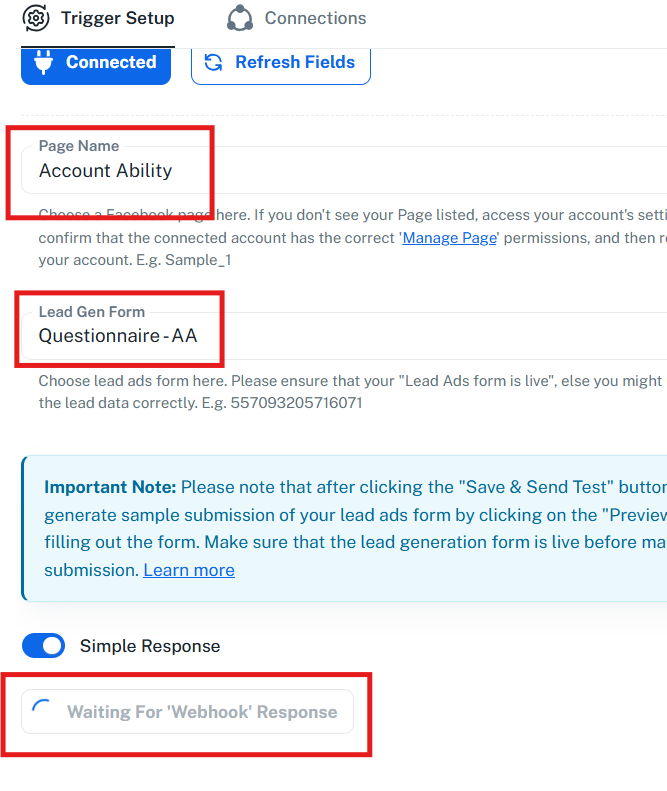
Task: Expand the Lead Gen Form dropdown
Action: pos(400,336)
